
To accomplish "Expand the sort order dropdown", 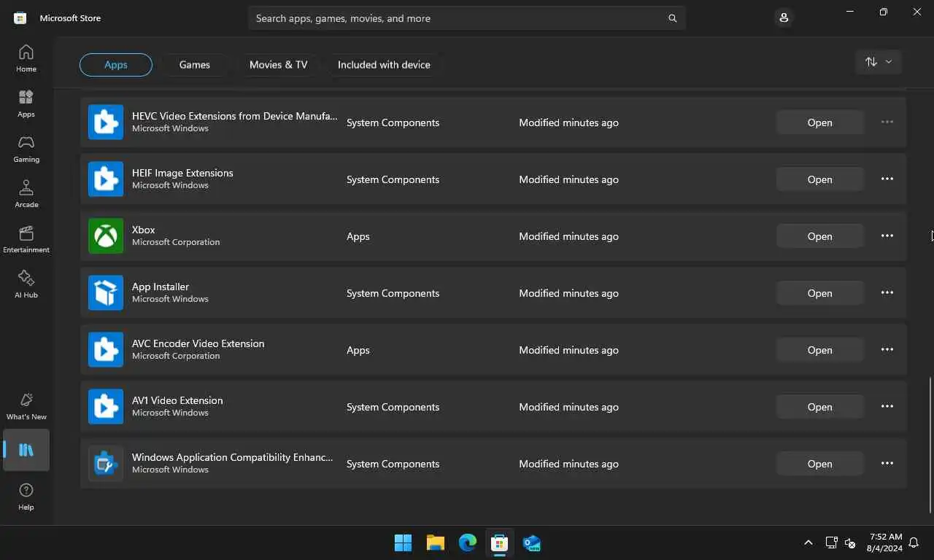I will (879, 62).
